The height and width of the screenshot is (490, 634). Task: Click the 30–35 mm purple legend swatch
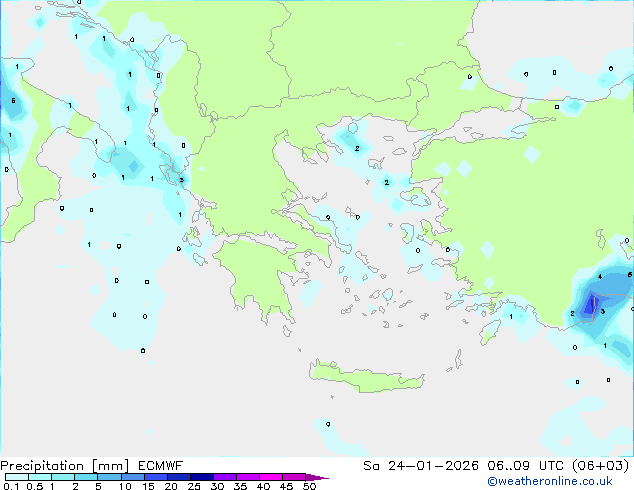(224, 477)
